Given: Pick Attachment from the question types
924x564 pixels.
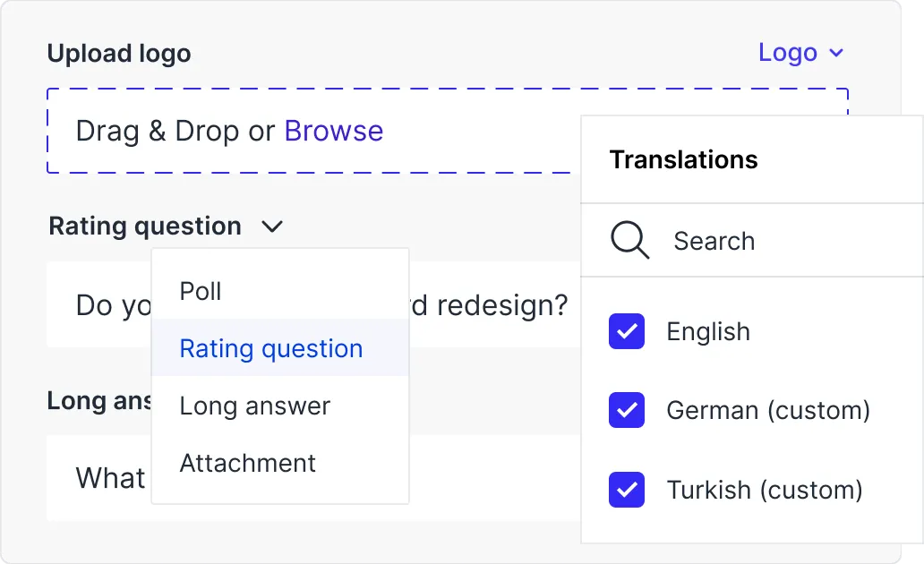Looking at the screenshot, I should 248,463.
